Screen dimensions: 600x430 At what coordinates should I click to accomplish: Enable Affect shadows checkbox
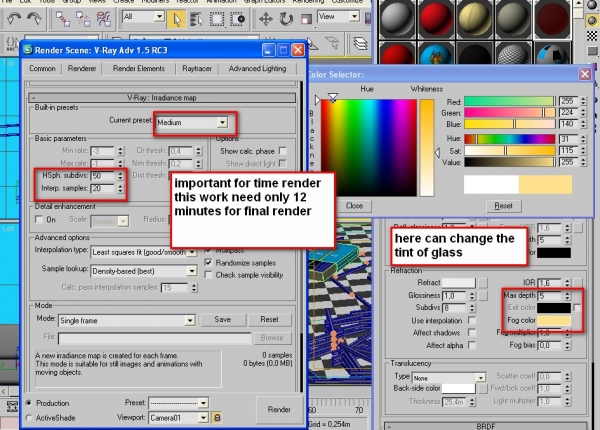pyautogui.click(x=472, y=332)
